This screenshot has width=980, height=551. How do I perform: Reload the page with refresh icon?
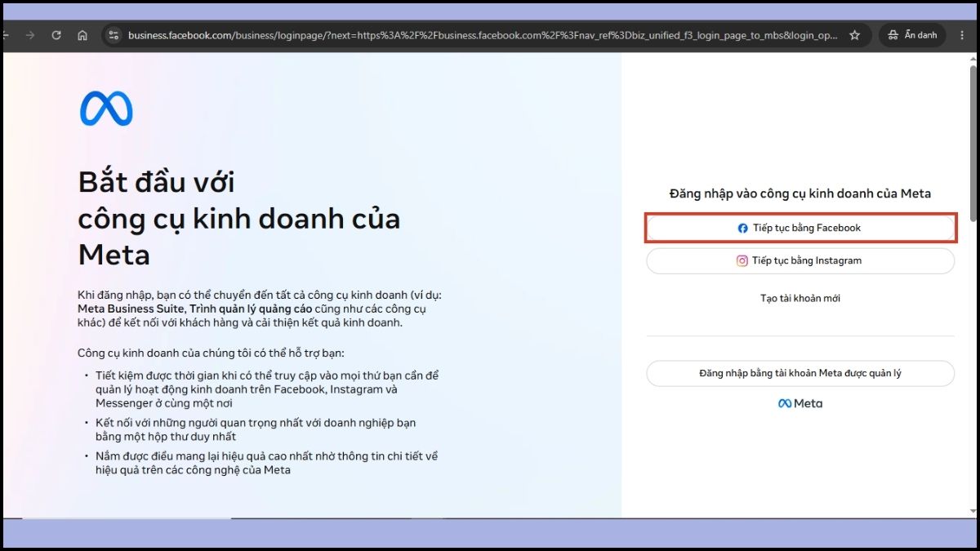(x=56, y=35)
